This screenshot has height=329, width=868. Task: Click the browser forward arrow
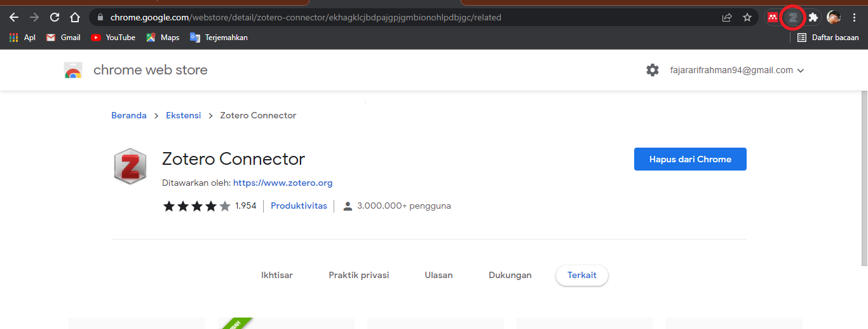click(x=34, y=17)
